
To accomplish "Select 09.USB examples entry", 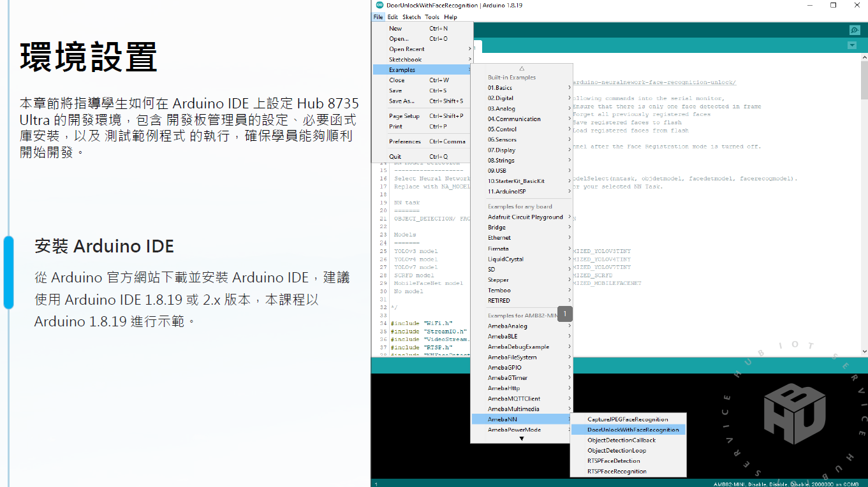I will click(522, 171).
